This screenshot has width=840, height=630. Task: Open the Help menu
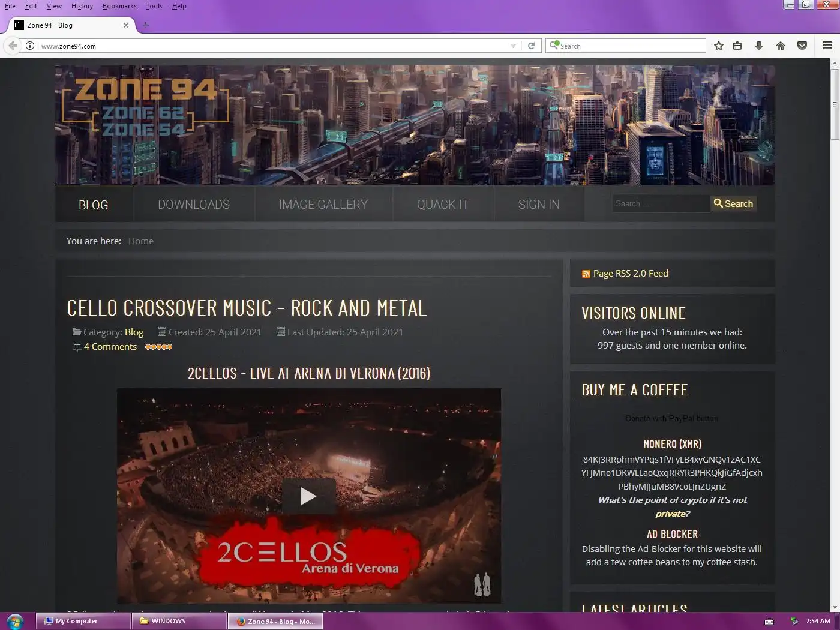[x=179, y=6]
